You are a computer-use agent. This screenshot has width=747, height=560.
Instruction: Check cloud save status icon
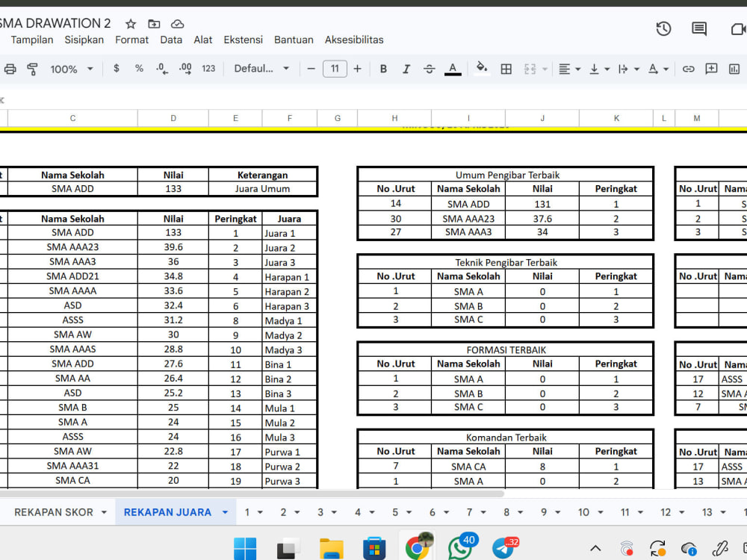[x=177, y=24]
